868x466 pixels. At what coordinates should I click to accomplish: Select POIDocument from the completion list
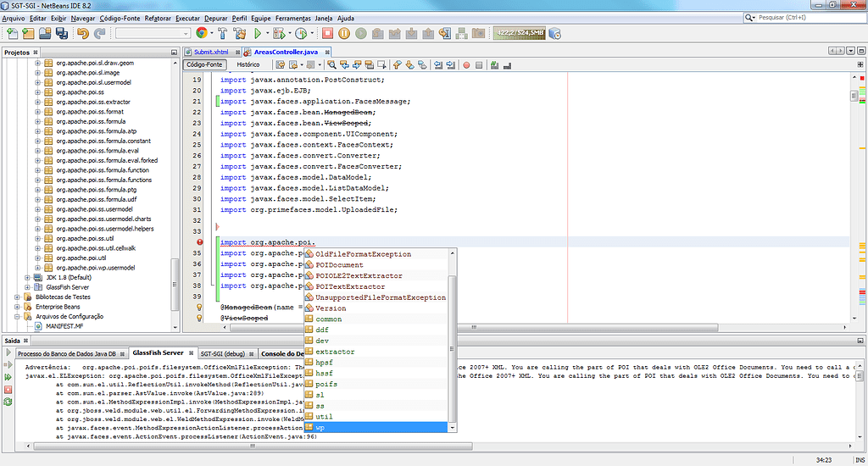[339, 265]
